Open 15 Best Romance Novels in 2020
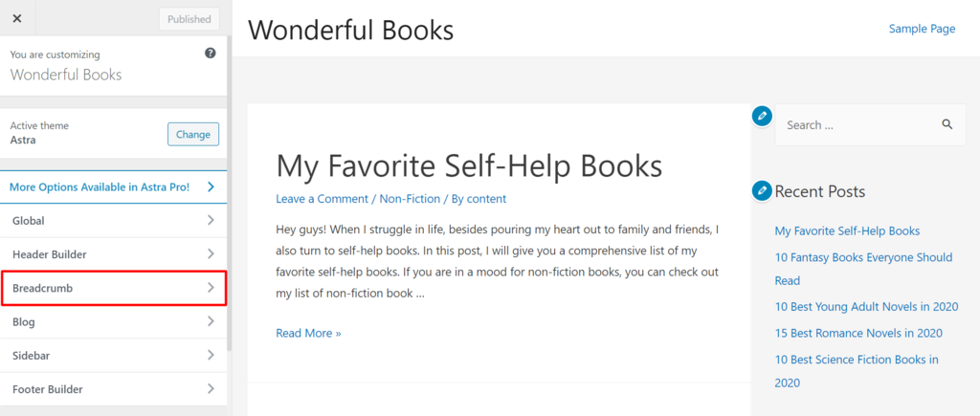 pyautogui.click(x=858, y=333)
